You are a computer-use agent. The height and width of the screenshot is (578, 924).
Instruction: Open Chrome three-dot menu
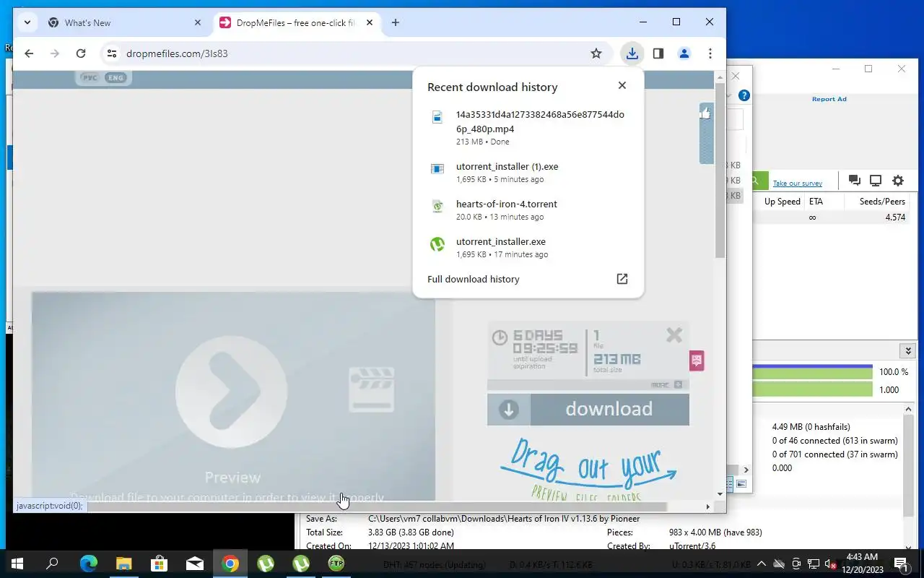[x=710, y=53]
